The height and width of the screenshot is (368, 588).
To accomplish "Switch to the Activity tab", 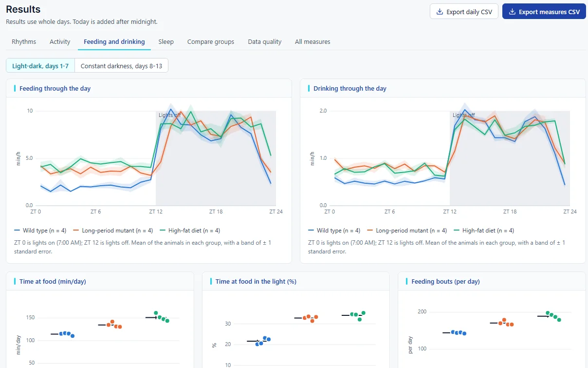I will click(x=60, y=42).
